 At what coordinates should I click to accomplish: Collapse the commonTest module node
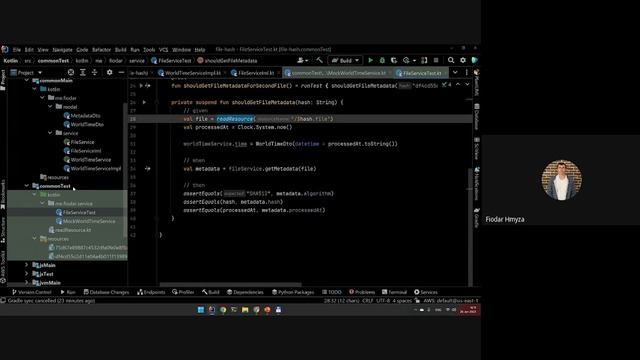(27, 186)
